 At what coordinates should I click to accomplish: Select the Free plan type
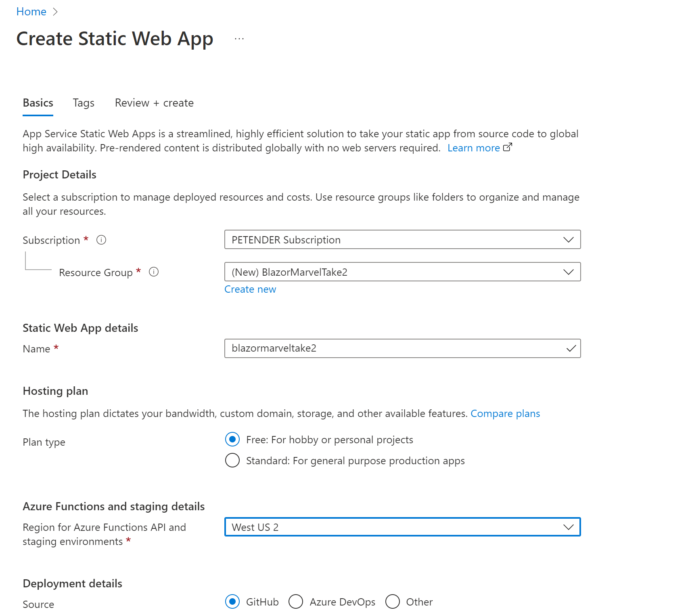[232, 439]
